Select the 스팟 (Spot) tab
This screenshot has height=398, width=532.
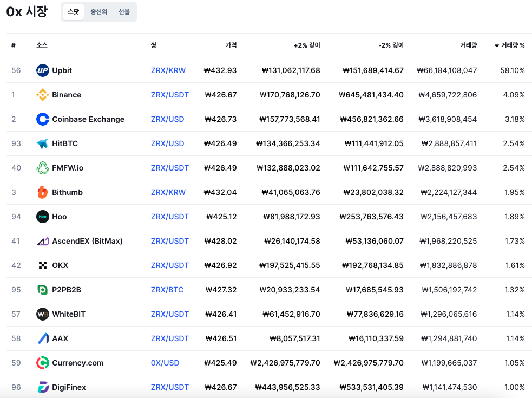pos(73,12)
